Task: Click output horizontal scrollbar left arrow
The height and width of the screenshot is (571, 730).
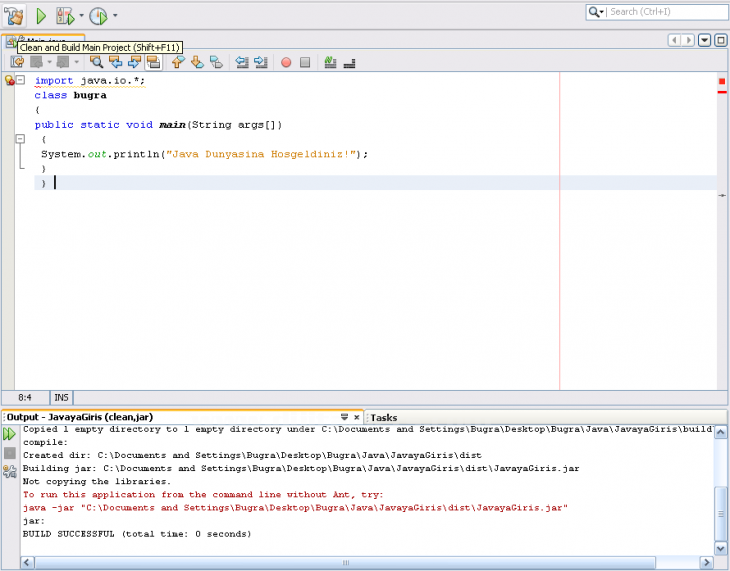Action: coord(27,563)
